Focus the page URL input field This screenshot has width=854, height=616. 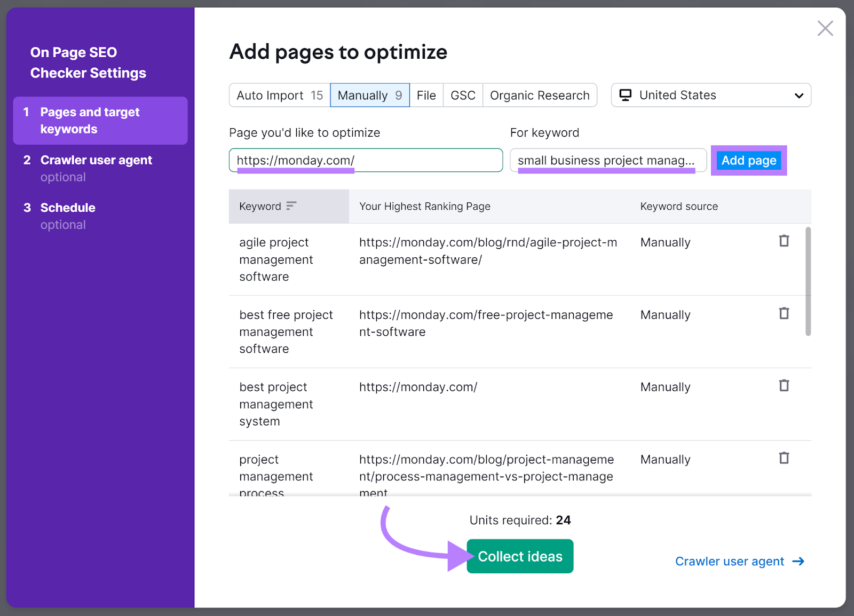pyautogui.click(x=366, y=160)
